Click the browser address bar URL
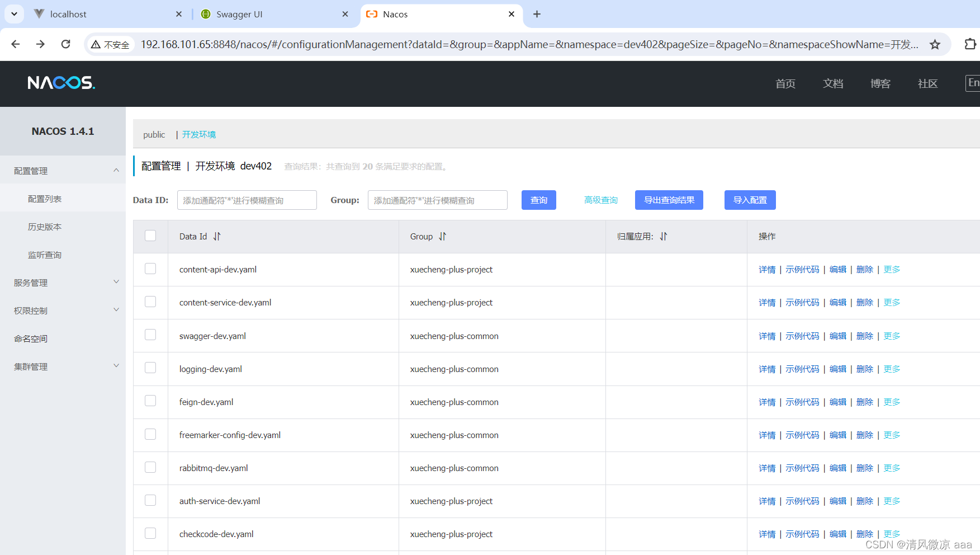The height and width of the screenshot is (555, 980). 529,44
